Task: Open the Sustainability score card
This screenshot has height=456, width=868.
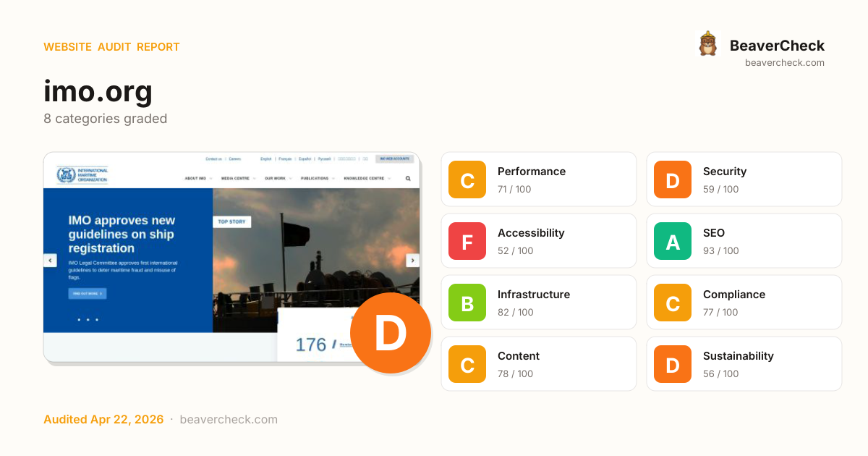Action: click(744, 364)
